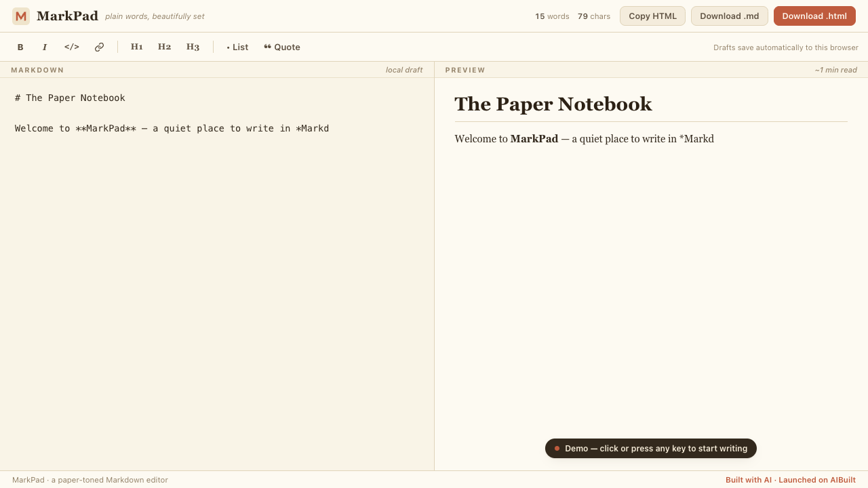This screenshot has width=868, height=488.
Task: Click the ~1 min read indicator
Action: point(836,70)
